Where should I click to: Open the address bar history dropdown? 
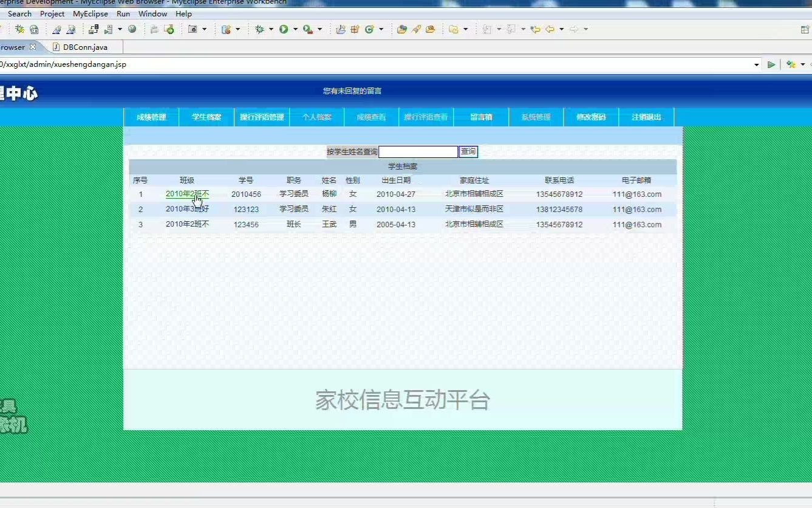(x=757, y=64)
